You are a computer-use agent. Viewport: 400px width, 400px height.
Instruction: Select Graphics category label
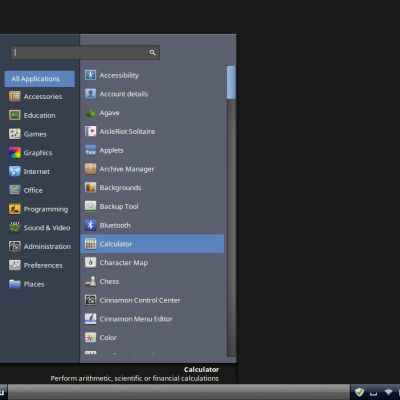(x=38, y=153)
